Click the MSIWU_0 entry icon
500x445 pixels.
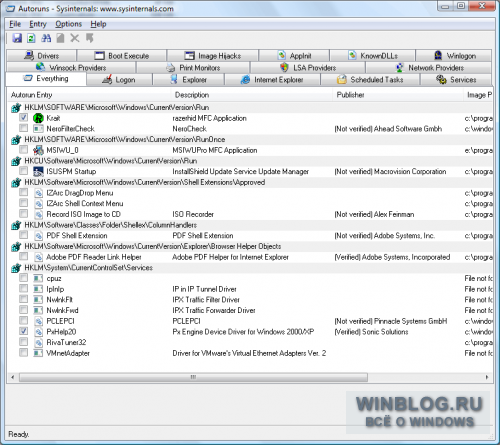pos(38,150)
